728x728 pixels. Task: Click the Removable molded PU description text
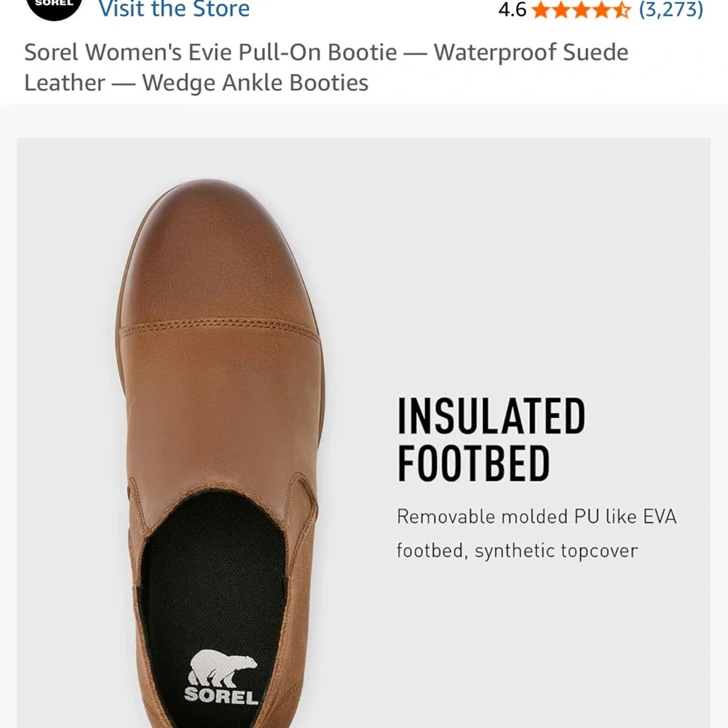(537, 518)
